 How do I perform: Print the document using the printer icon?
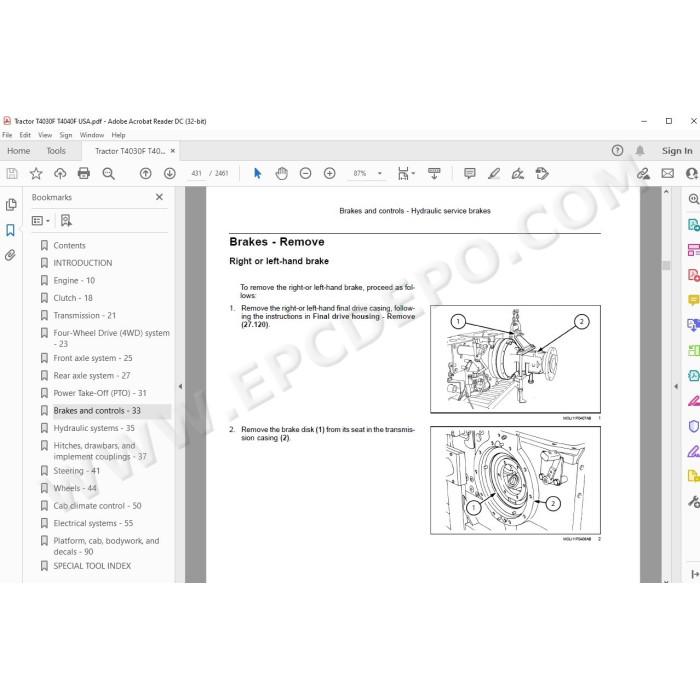click(84, 173)
